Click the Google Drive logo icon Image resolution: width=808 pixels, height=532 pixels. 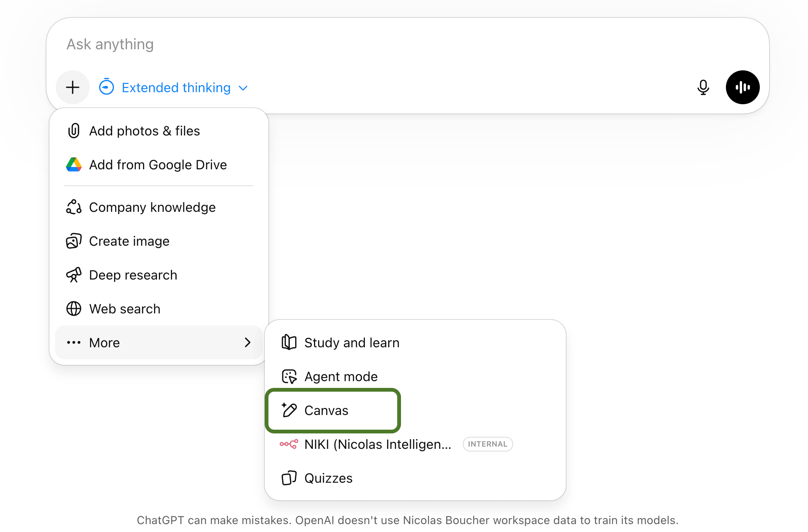74,165
